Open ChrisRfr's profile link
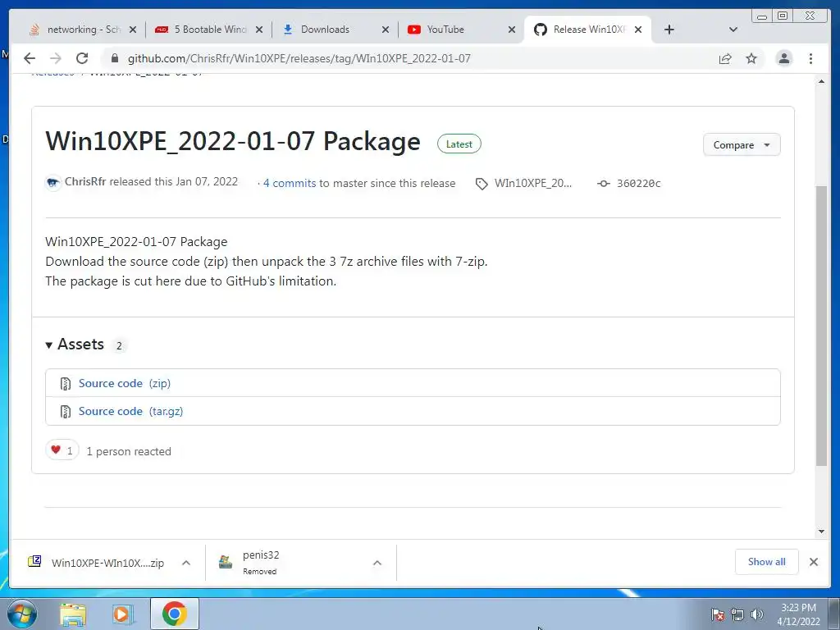The width and height of the screenshot is (840, 630). click(x=85, y=181)
